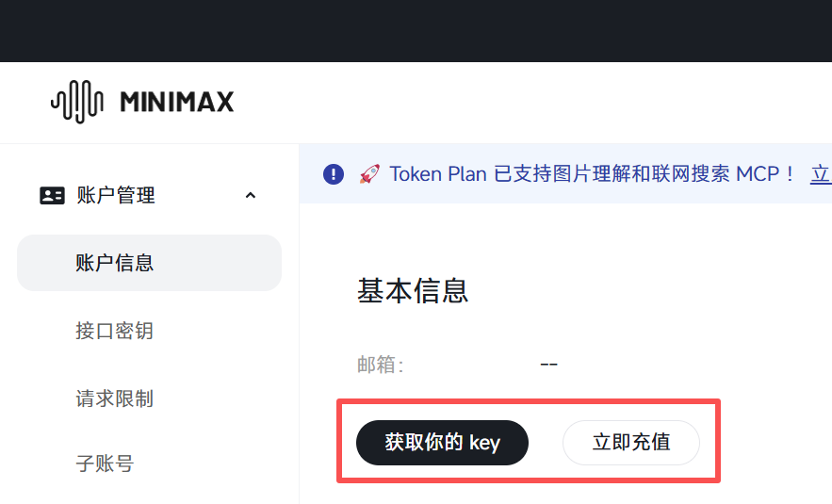Click the MINIMAX wordmark text
Image resolution: width=832 pixels, height=504 pixels.
177,102
